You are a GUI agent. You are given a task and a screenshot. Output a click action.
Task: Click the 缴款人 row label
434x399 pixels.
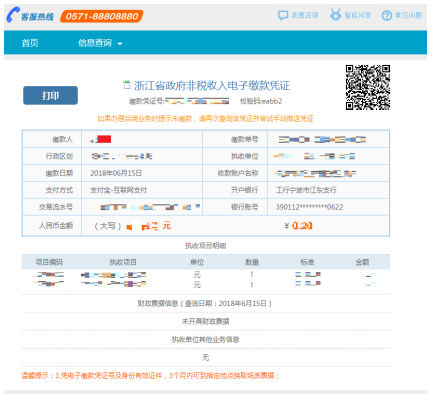tap(62, 139)
